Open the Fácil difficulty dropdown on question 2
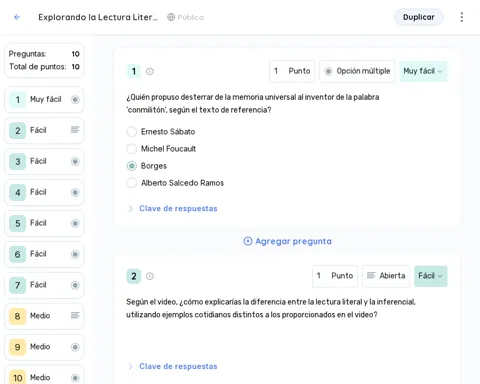480x384 pixels. 431,276
